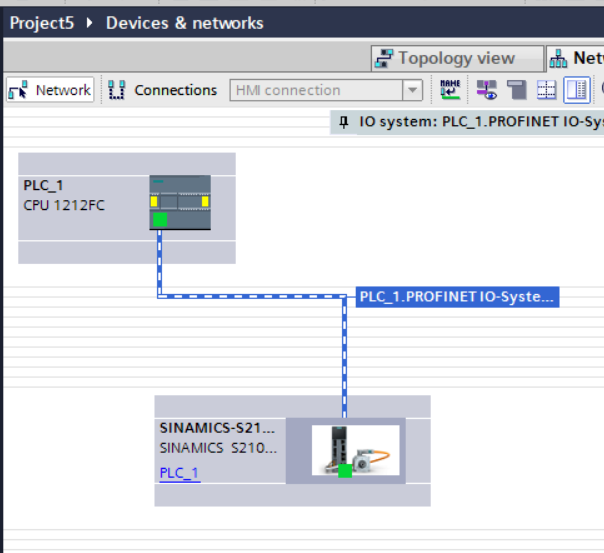Image resolution: width=604 pixels, height=553 pixels.
Task: Click the green port on SINAMICS drive
Action: pos(345,471)
